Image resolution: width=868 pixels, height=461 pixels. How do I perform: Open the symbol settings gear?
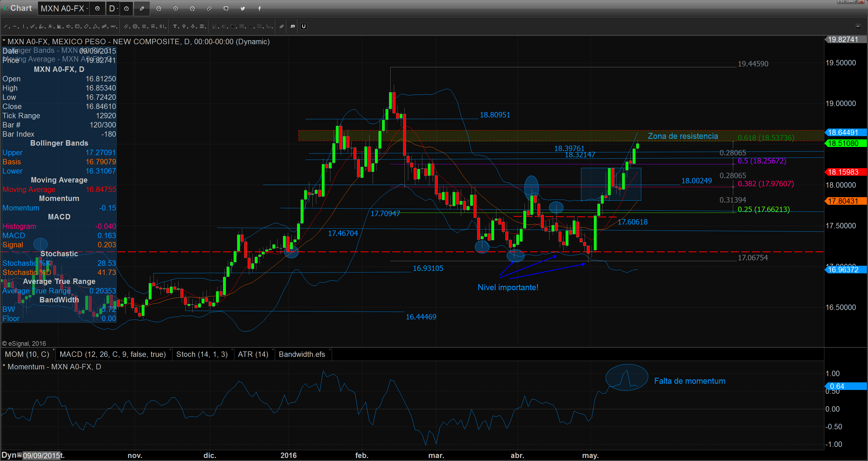(97, 8)
